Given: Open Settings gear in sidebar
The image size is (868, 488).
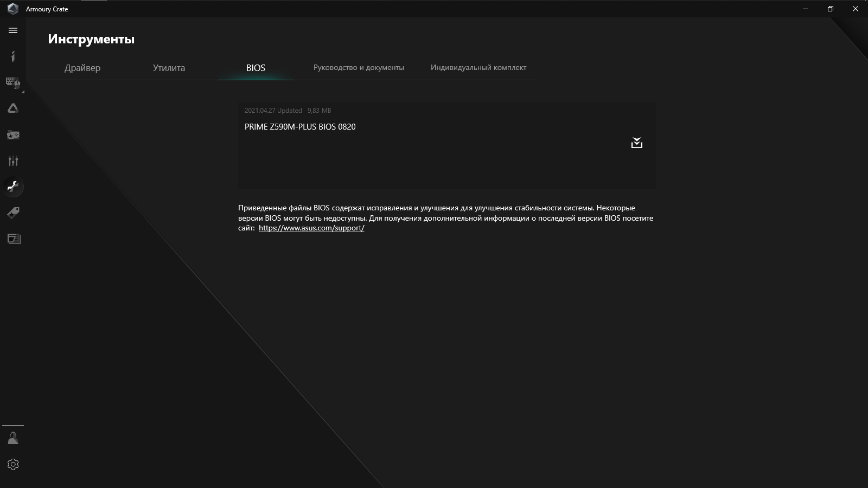Looking at the screenshot, I should [x=13, y=464].
